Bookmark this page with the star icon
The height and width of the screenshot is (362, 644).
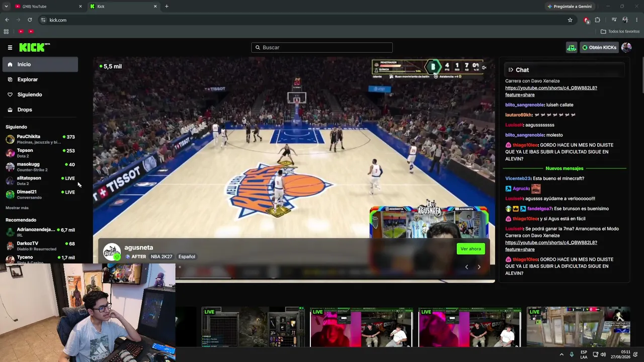pos(570,20)
